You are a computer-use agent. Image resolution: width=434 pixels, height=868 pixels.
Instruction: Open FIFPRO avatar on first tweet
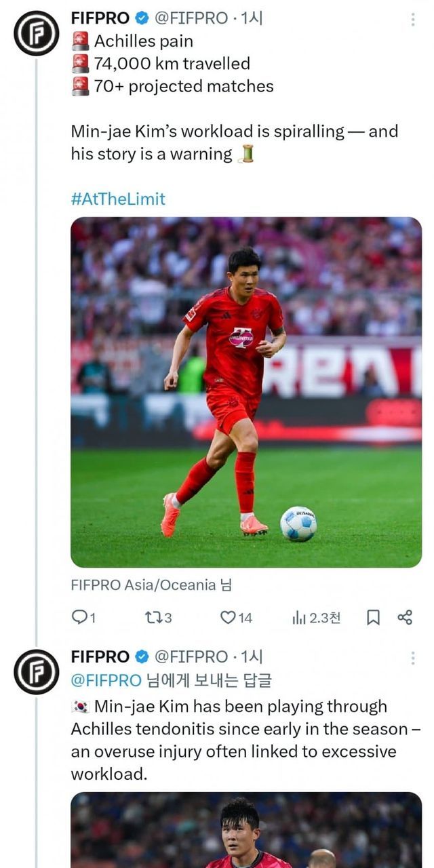pyautogui.click(x=37, y=32)
